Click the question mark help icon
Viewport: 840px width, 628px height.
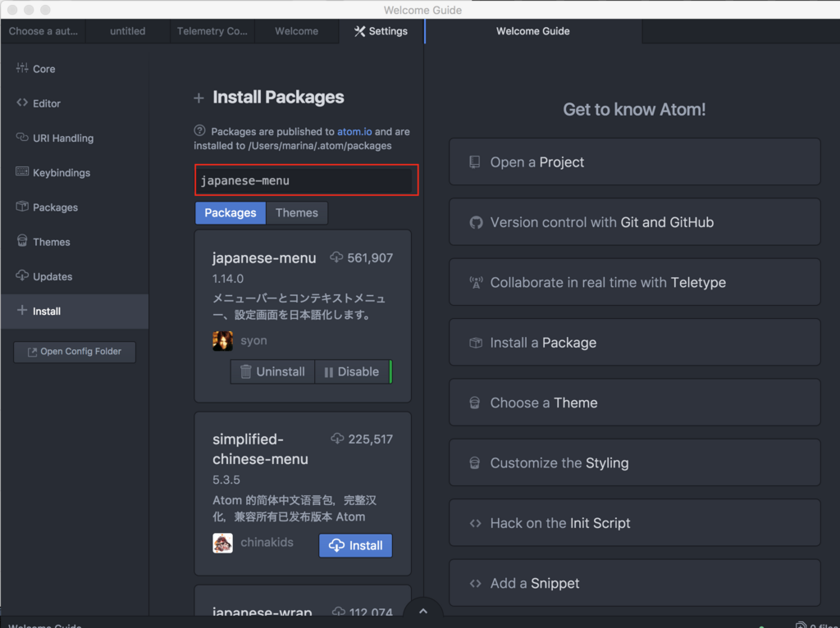click(200, 130)
